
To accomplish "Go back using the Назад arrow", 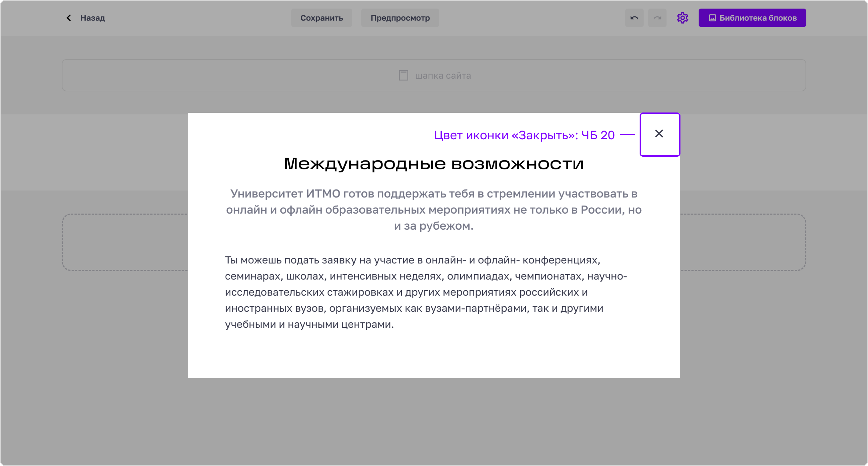I will (x=69, y=18).
